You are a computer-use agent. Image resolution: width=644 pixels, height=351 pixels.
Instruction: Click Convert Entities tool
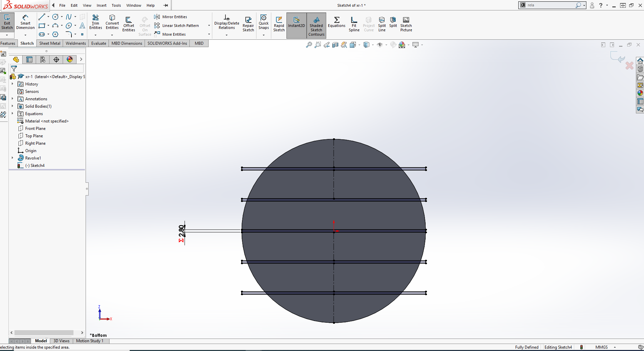112,22
